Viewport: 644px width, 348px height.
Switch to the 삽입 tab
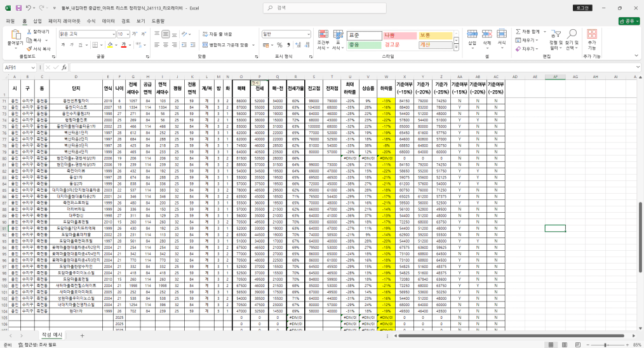coord(37,21)
